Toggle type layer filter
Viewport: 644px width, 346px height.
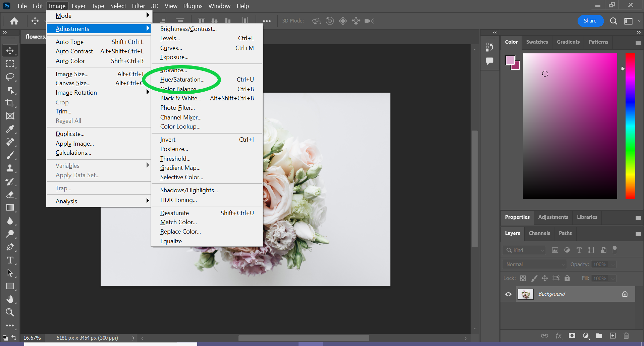tap(579, 250)
